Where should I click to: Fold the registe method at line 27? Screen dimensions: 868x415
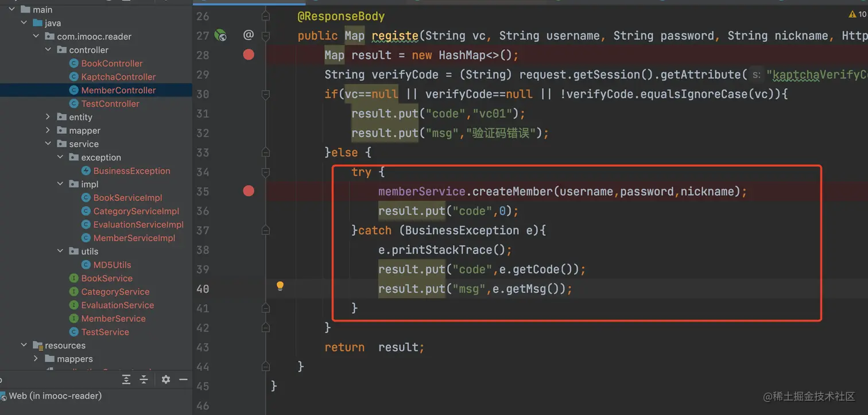pos(265,36)
